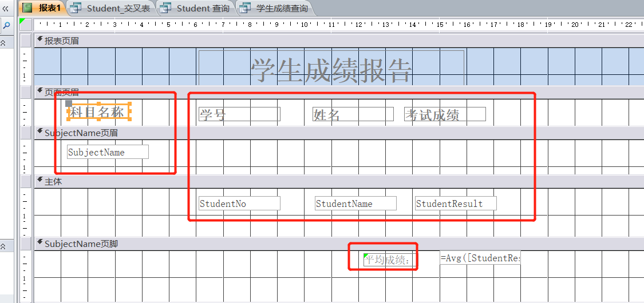This screenshot has height=303, width=644.
Task: Select the =Avg([StudentRes calculated text box
Action: coord(480,258)
